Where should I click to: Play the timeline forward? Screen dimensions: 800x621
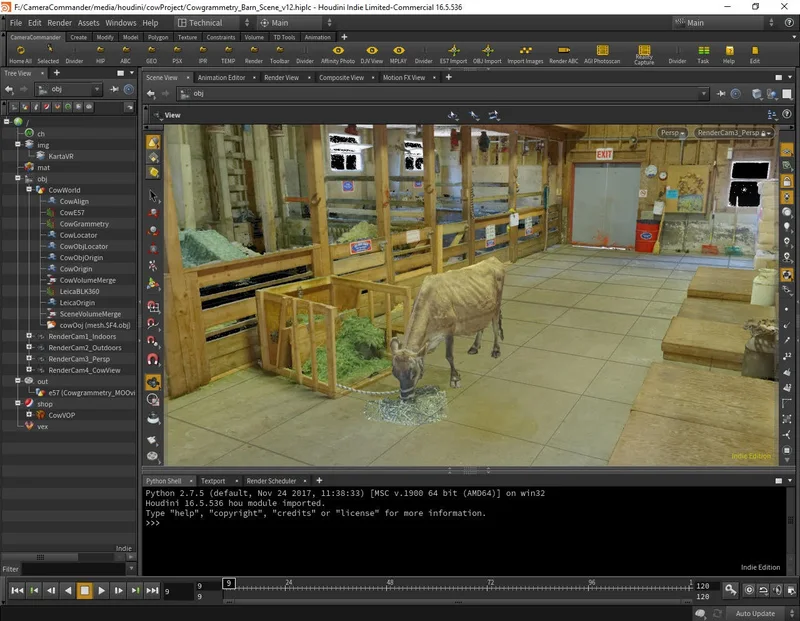tap(102, 590)
